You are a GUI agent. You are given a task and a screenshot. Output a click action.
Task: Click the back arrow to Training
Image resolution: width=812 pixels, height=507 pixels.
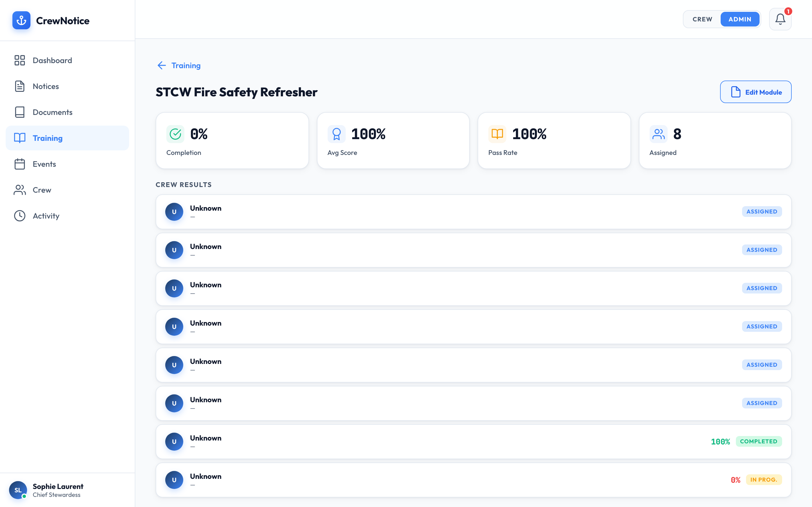coord(162,65)
